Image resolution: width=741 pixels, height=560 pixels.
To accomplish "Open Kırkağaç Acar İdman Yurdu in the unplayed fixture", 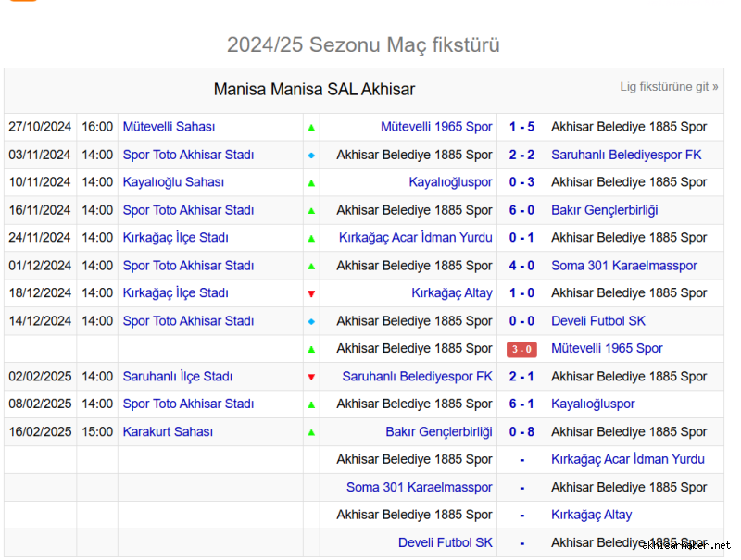I will pyautogui.click(x=628, y=459).
